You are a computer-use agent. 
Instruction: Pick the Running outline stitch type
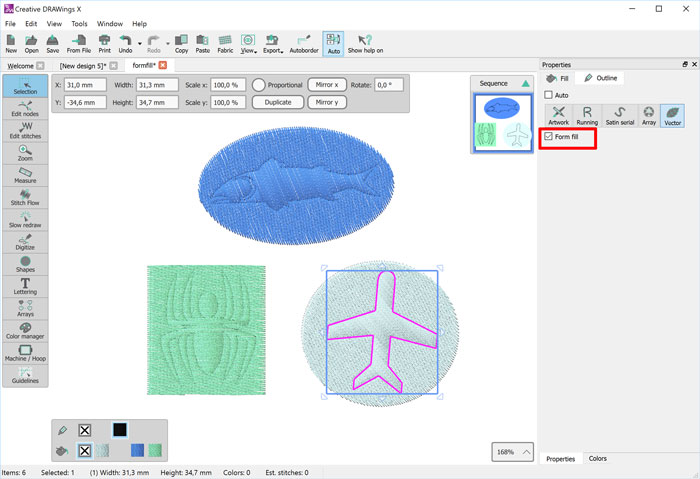pos(587,115)
